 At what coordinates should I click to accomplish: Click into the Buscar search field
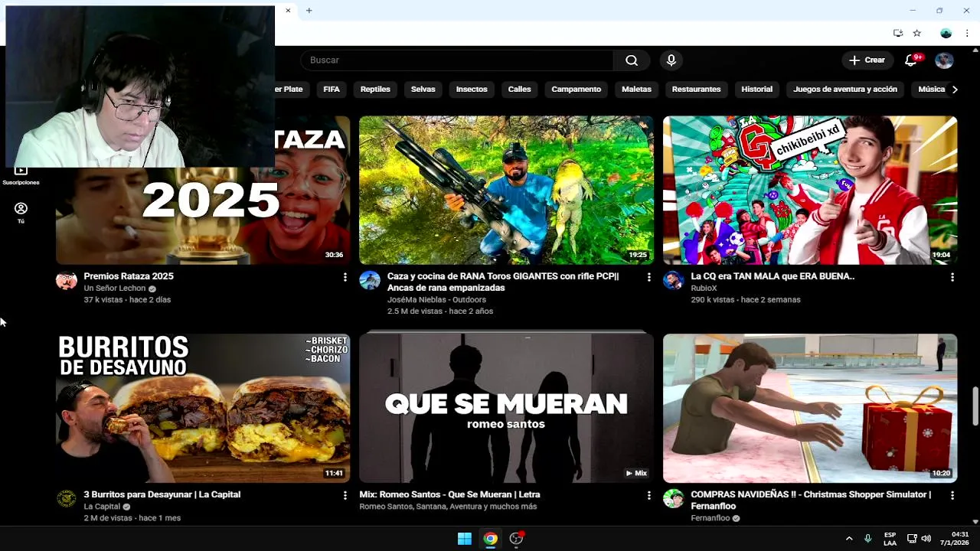click(x=457, y=60)
